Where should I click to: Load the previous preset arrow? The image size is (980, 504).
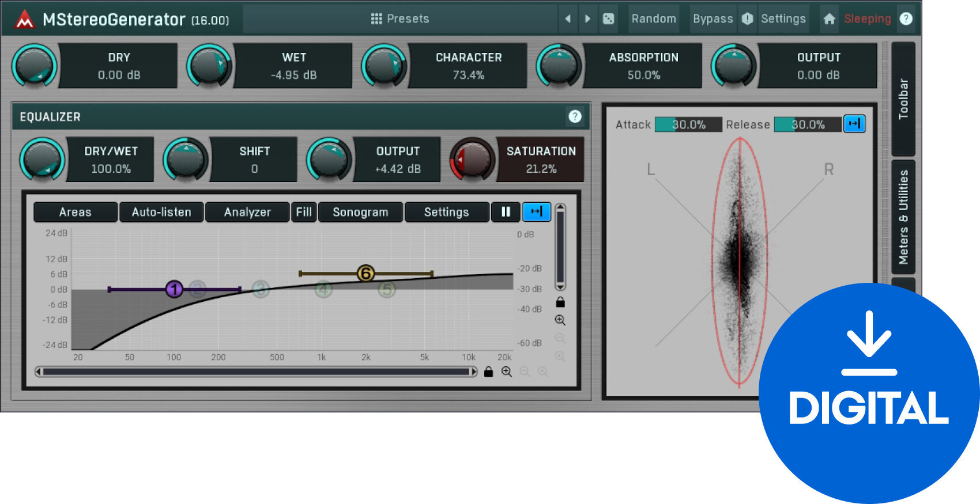pyautogui.click(x=568, y=18)
